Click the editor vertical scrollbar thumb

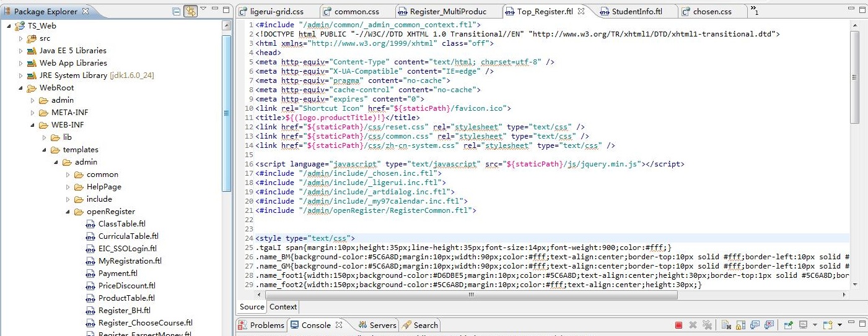(x=854, y=77)
